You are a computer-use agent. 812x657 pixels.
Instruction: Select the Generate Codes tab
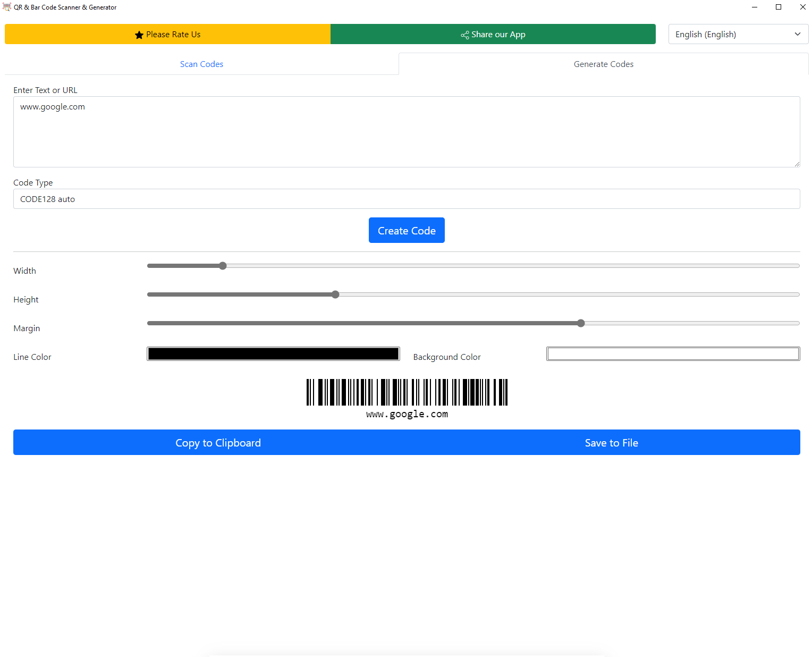click(603, 64)
